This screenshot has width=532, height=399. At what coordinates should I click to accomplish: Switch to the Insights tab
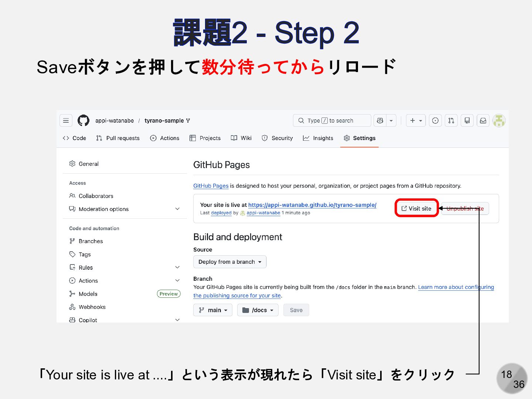point(318,138)
